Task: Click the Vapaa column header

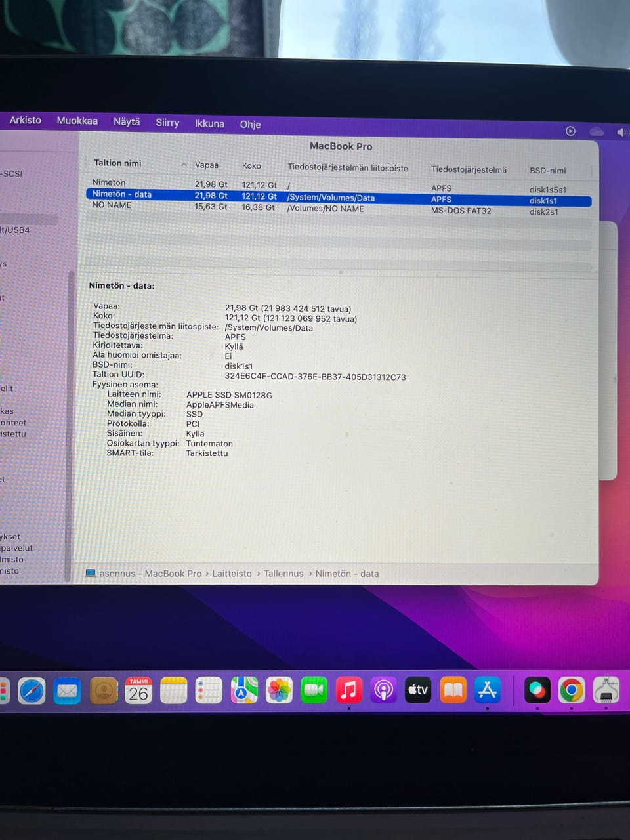Action: (207, 165)
